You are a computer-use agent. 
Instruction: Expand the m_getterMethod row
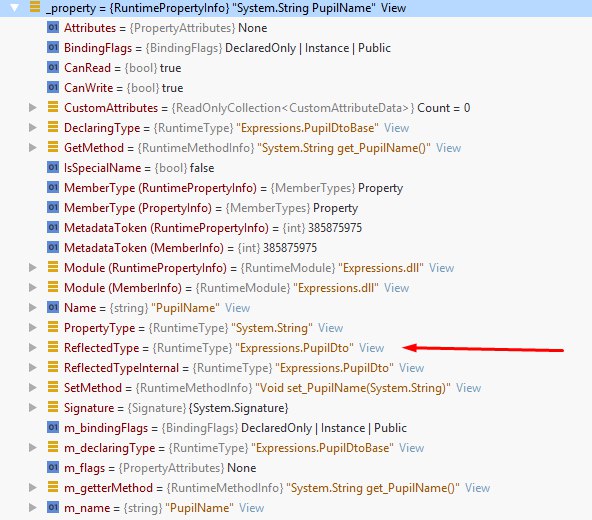coord(33,488)
